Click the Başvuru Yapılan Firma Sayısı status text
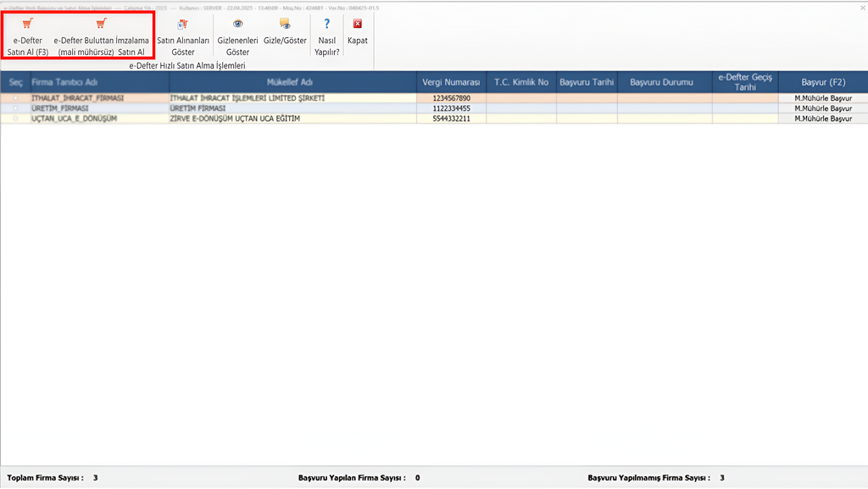This screenshot has width=868, height=489. click(x=359, y=478)
